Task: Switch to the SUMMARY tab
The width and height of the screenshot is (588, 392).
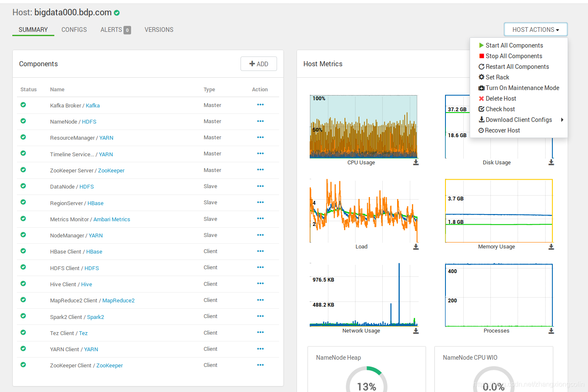Action: pyautogui.click(x=33, y=30)
